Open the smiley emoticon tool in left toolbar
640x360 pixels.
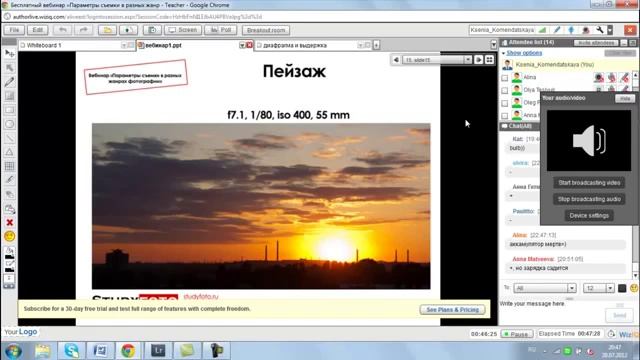click(x=9, y=236)
